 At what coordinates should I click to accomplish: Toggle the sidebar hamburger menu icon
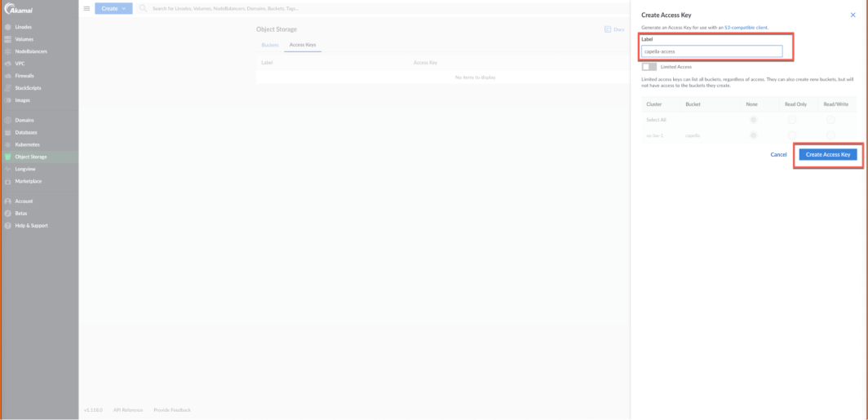click(x=87, y=8)
